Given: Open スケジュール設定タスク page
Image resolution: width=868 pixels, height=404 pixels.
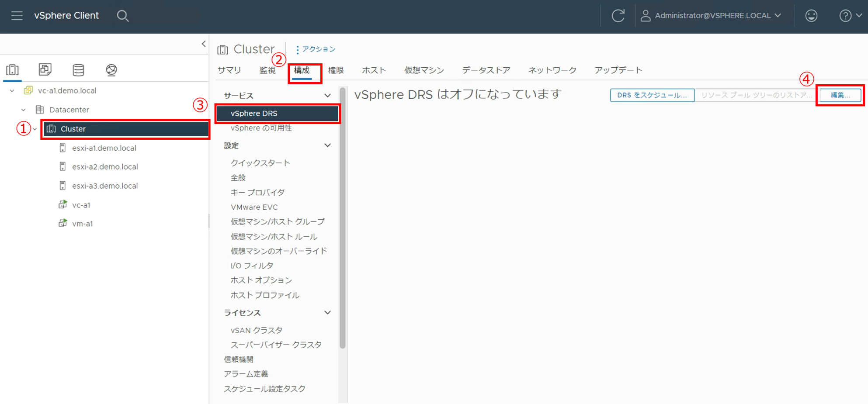Looking at the screenshot, I should pos(265,389).
